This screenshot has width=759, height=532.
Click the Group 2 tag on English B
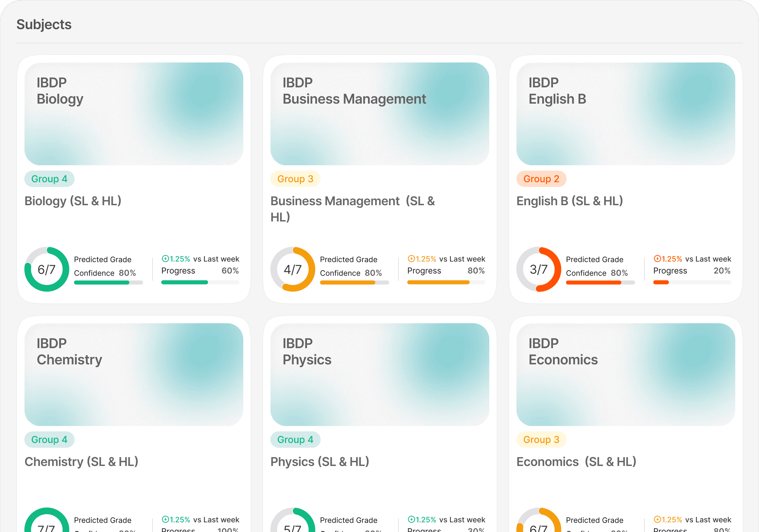coord(541,179)
